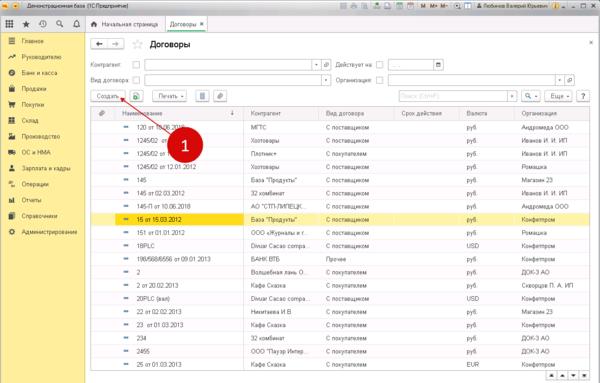Select row 25 от 01.03.2013
Screen dimensions: 600x383
[x=340, y=364]
